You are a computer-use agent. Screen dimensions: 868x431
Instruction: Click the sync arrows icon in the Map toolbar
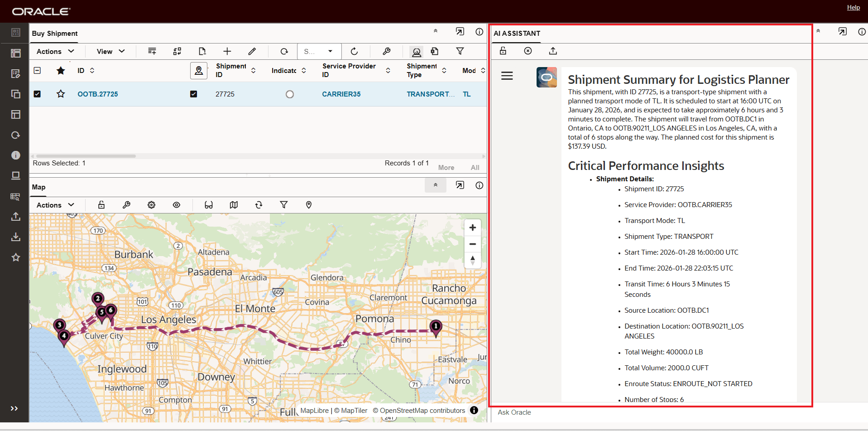(x=259, y=205)
